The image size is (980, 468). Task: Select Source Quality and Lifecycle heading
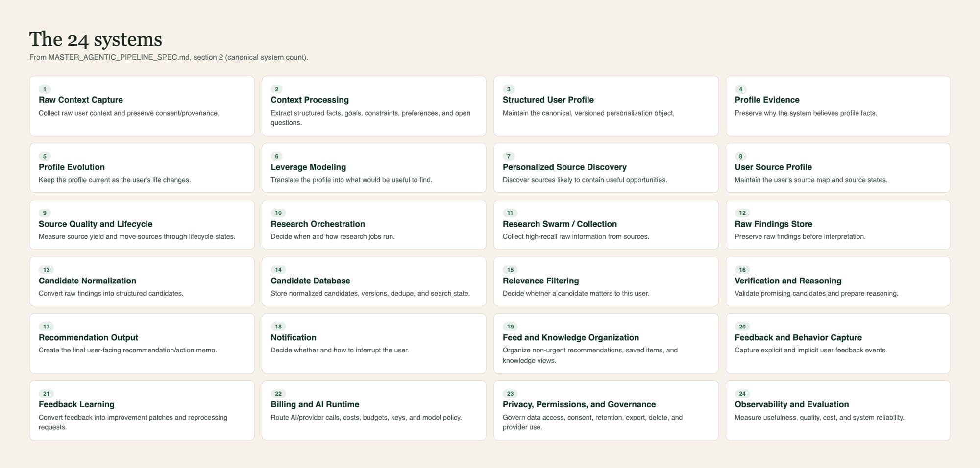[x=96, y=224]
